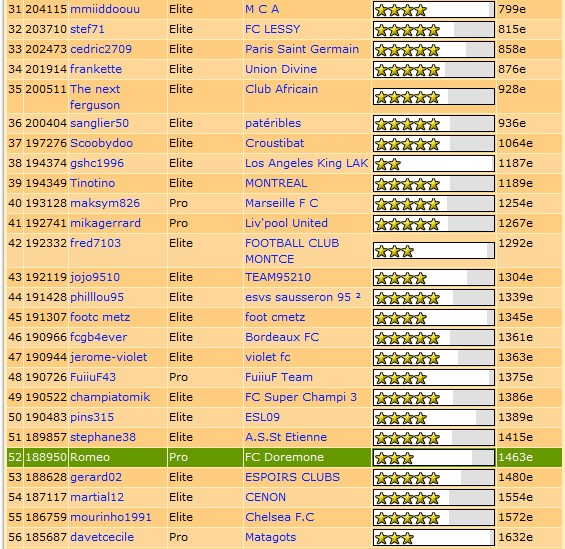Click star rating bar in FC Doremone row
The width and height of the screenshot is (565, 549).
click(433, 458)
